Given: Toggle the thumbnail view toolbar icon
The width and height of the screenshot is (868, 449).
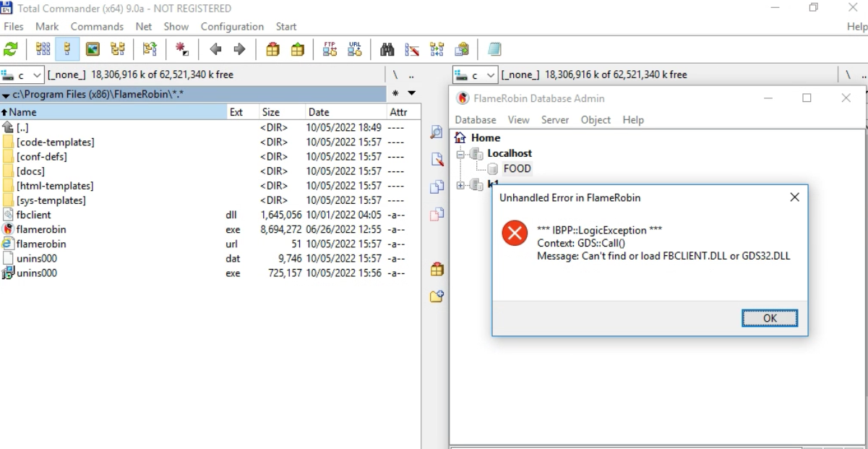Looking at the screenshot, I should coord(92,49).
